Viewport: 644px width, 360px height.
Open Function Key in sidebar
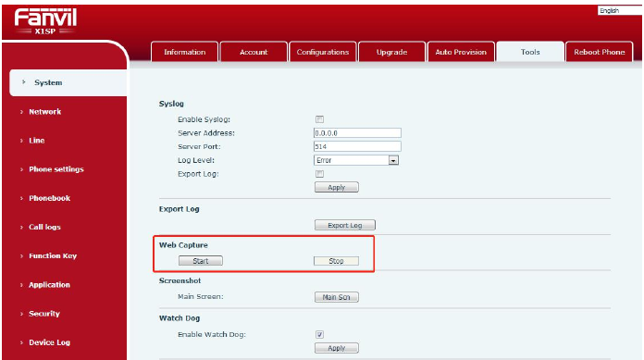click(53, 255)
